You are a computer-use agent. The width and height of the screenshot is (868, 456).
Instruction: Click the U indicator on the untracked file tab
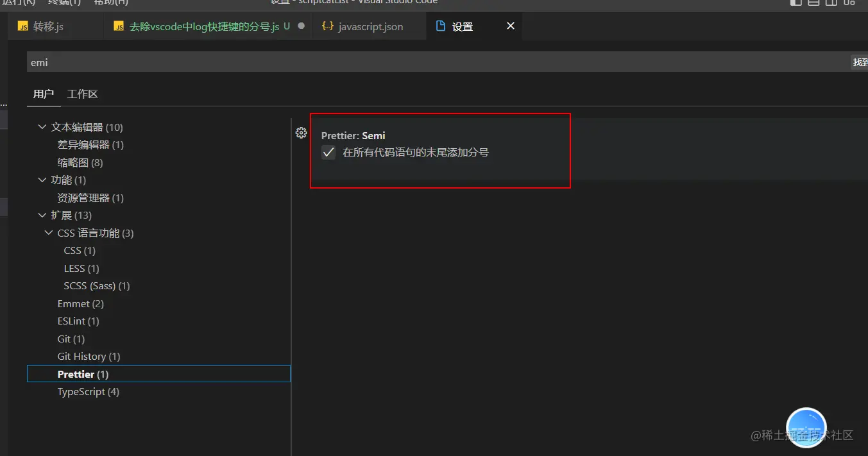point(287,26)
